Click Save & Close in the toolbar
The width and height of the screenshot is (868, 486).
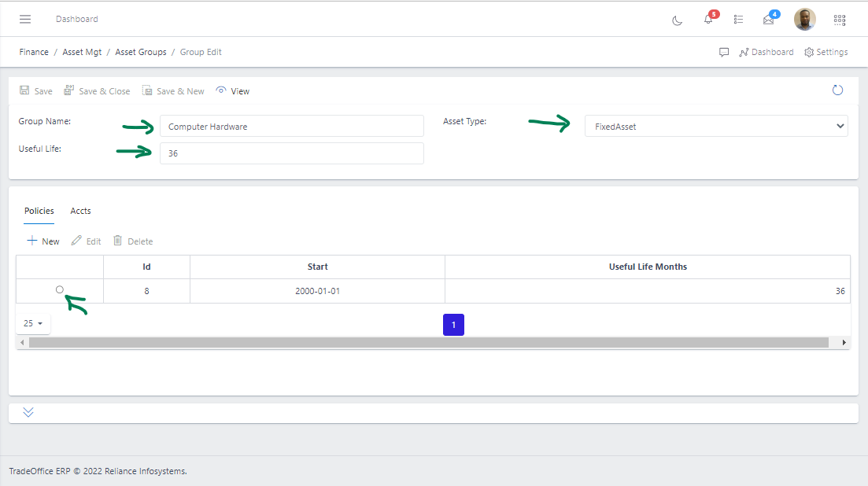[x=97, y=90]
